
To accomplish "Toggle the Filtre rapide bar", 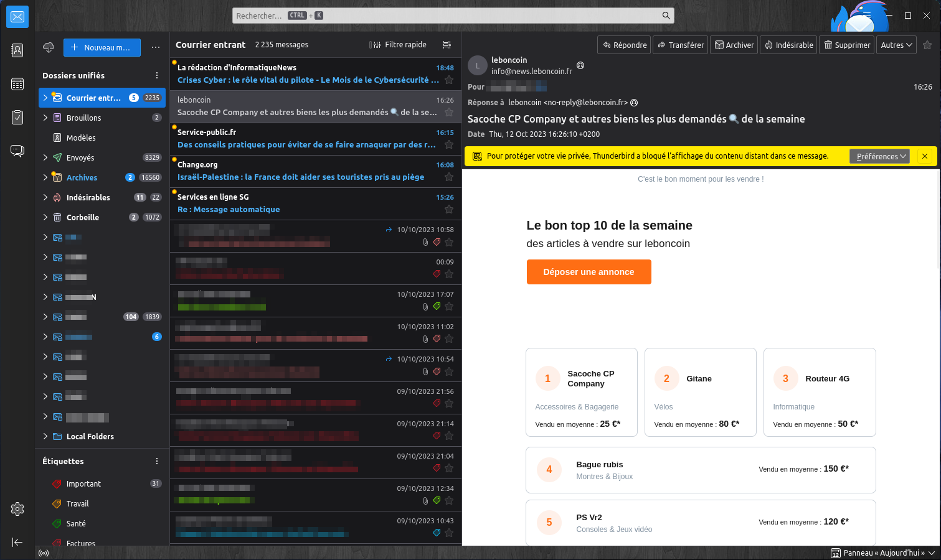I will pyautogui.click(x=399, y=45).
